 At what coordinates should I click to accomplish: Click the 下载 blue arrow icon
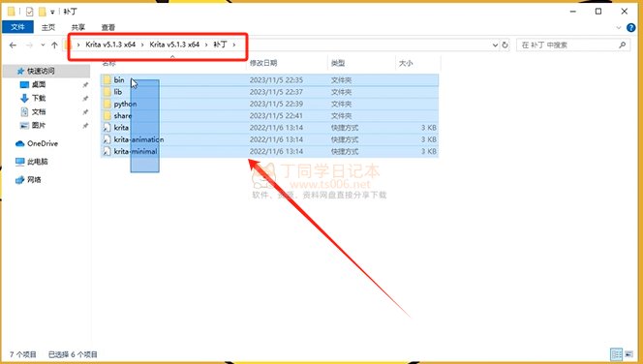click(24, 98)
